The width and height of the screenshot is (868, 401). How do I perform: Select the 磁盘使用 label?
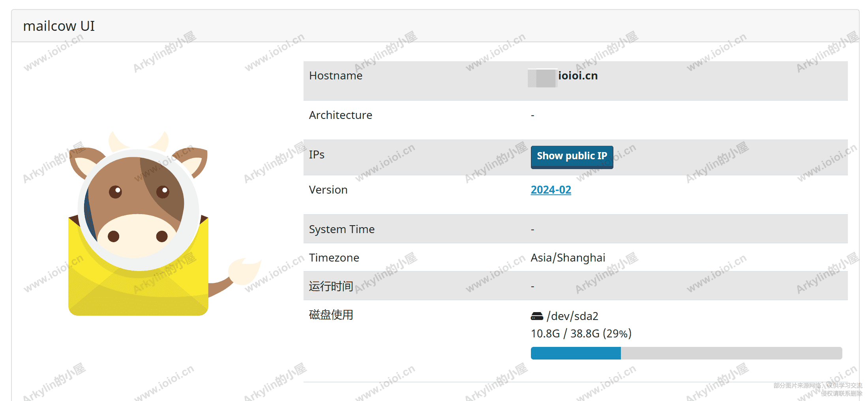(331, 315)
